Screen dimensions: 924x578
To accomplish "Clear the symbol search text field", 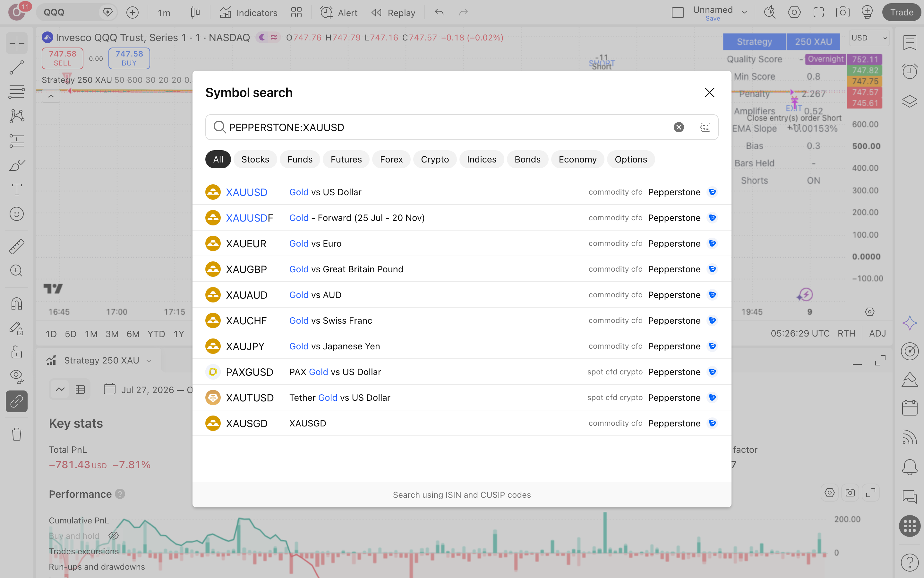I will pos(679,127).
